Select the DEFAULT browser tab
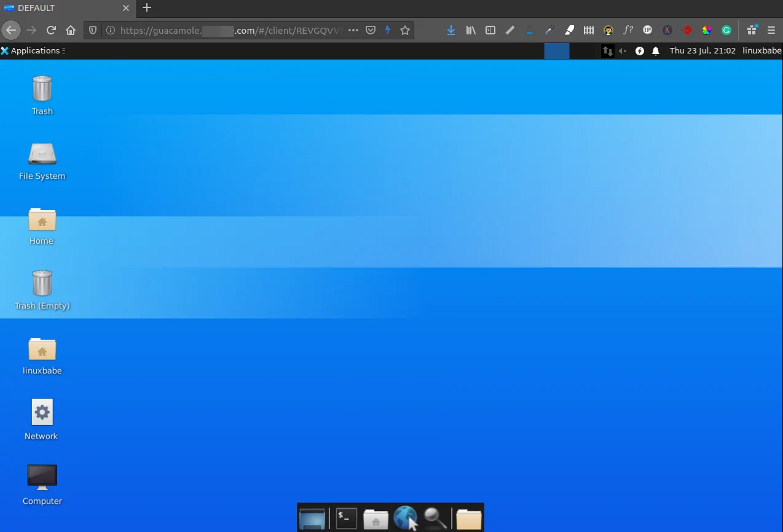 point(61,8)
